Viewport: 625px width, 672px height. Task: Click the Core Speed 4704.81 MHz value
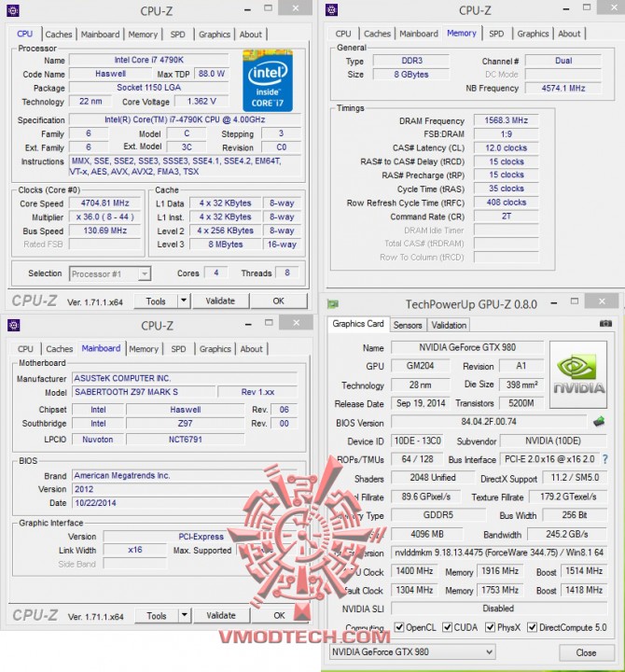(105, 203)
